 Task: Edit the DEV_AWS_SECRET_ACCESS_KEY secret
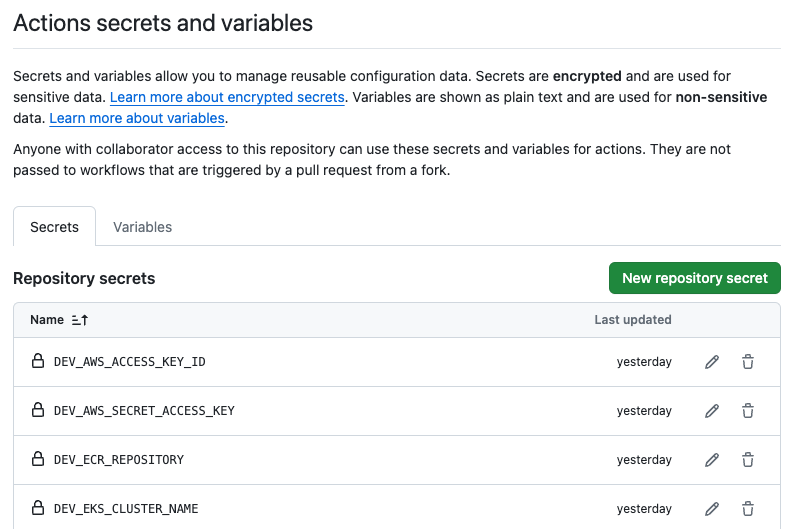712,411
